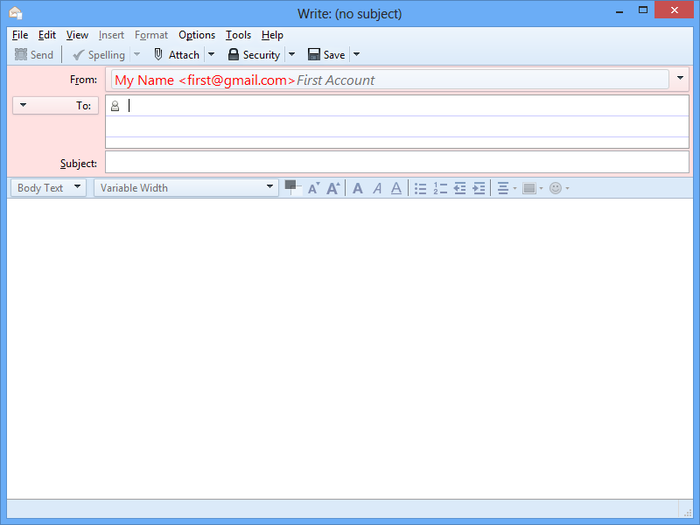Minimize the Write window
Screen dimensions: 700x525
[x=619, y=12]
